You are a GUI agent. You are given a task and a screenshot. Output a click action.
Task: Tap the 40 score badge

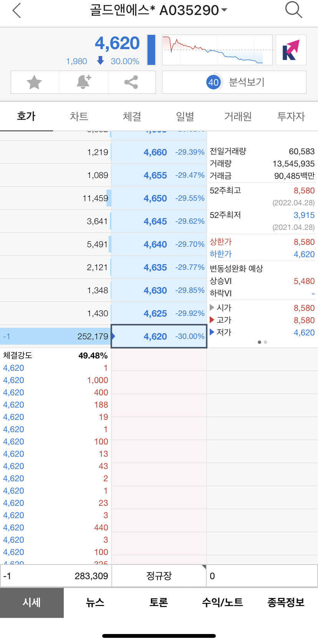tap(213, 82)
